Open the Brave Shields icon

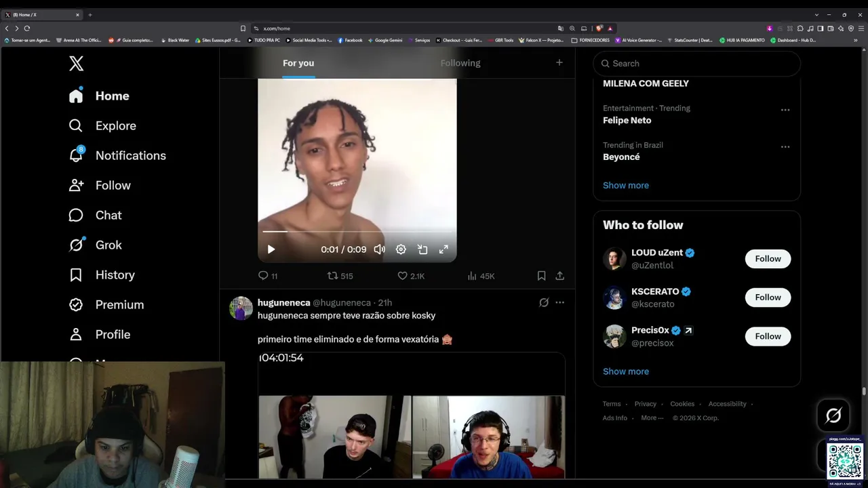click(600, 28)
